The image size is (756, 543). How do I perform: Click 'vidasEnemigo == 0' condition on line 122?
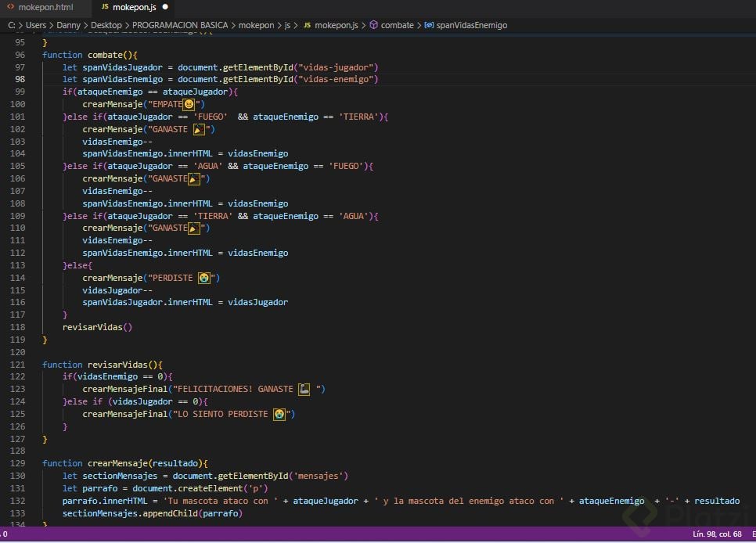120,376
